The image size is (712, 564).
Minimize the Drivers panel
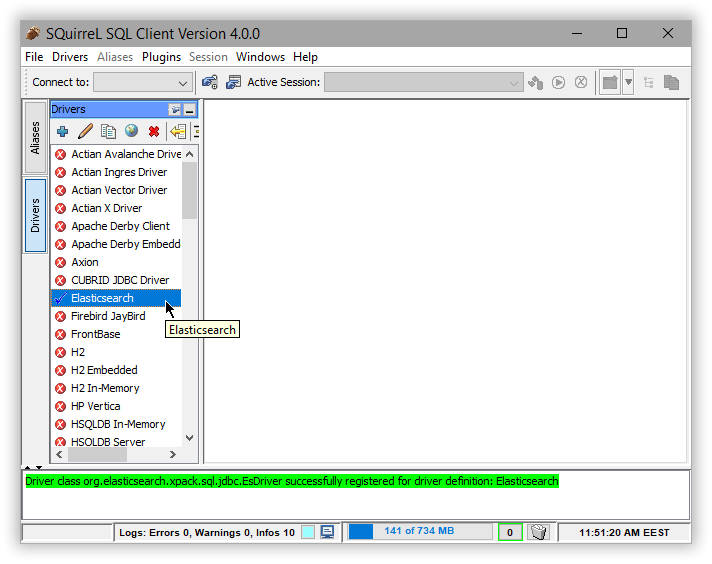point(189,109)
